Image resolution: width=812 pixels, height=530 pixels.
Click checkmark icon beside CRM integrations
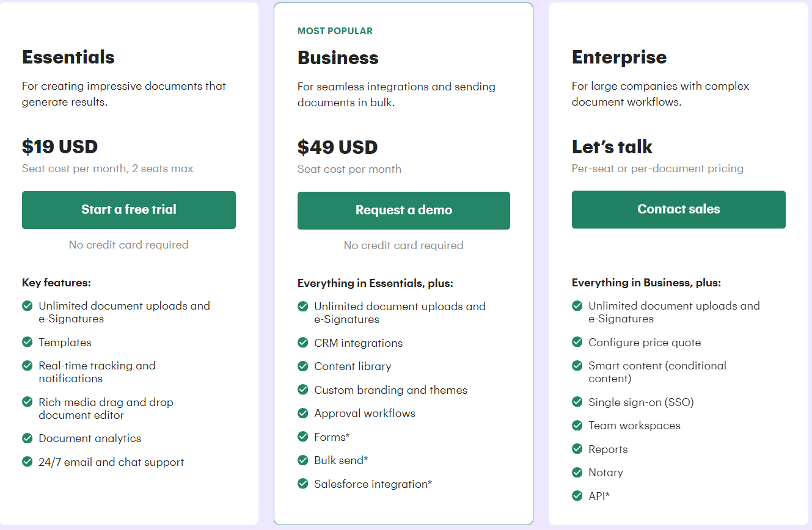click(x=302, y=343)
